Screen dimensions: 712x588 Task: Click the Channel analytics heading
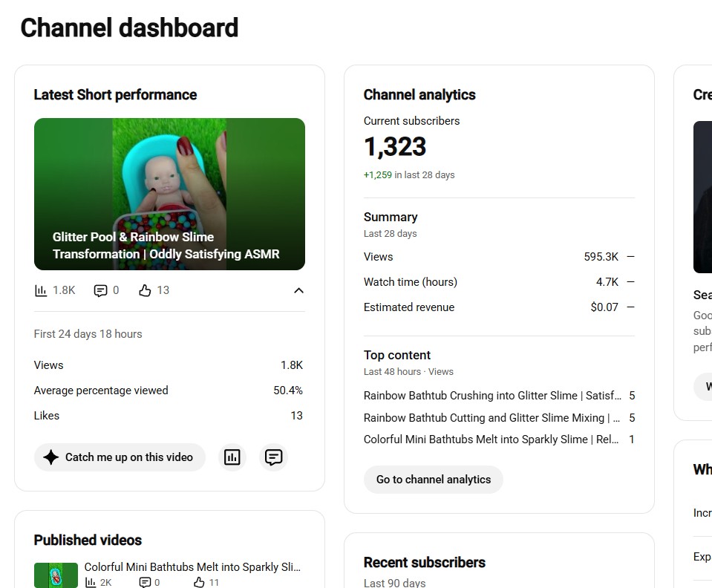coord(419,94)
